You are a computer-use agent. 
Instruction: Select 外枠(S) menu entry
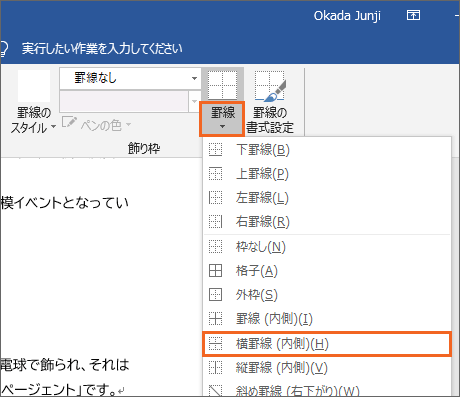pos(327,295)
